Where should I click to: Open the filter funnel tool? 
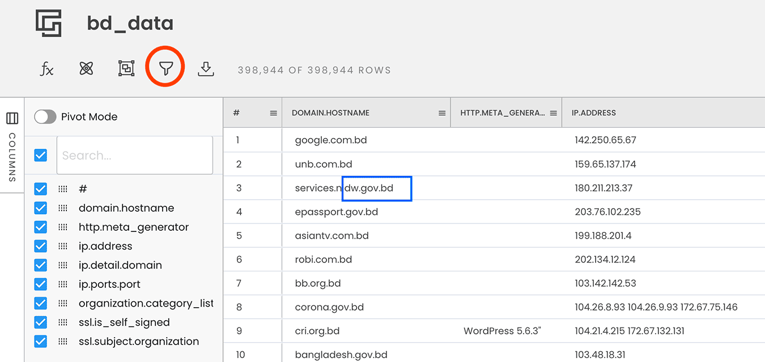click(x=166, y=69)
